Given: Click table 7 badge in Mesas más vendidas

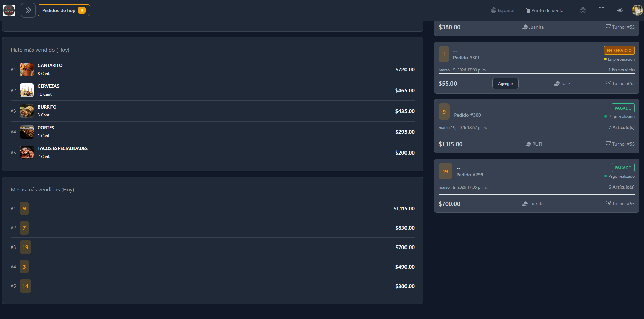Looking at the screenshot, I should click(x=24, y=228).
